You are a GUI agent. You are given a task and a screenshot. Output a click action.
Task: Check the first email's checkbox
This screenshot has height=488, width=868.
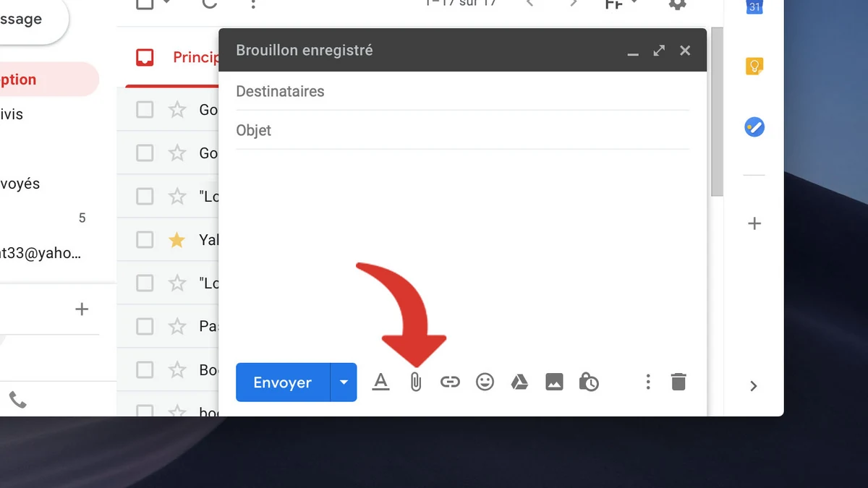pos(145,110)
